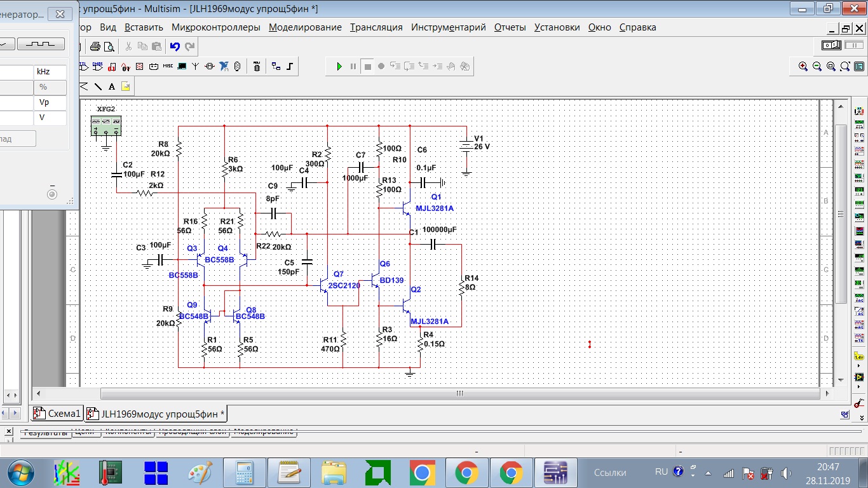Click the XFG2 function generator on schematic
868x488 pixels.
tap(106, 126)
